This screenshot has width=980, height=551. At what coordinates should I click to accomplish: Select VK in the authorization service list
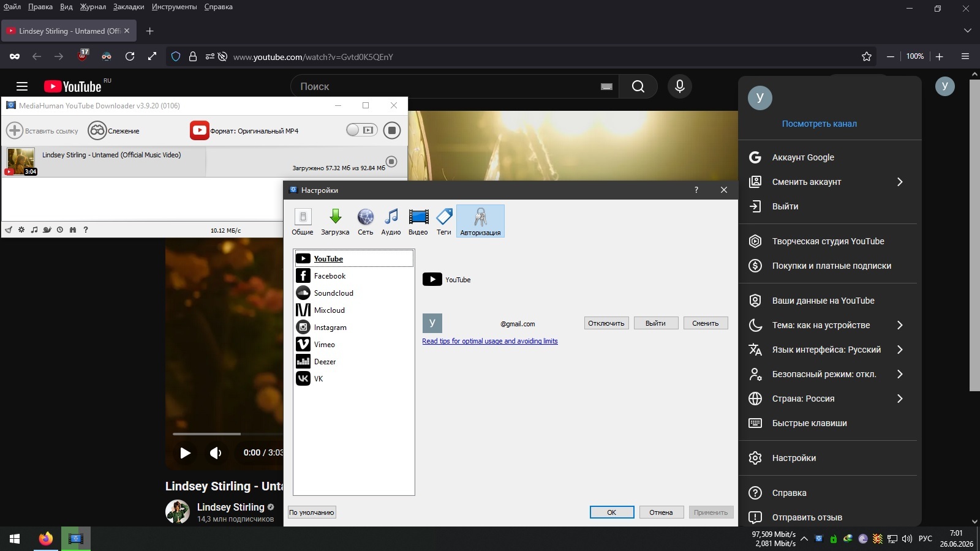[354, 379]
